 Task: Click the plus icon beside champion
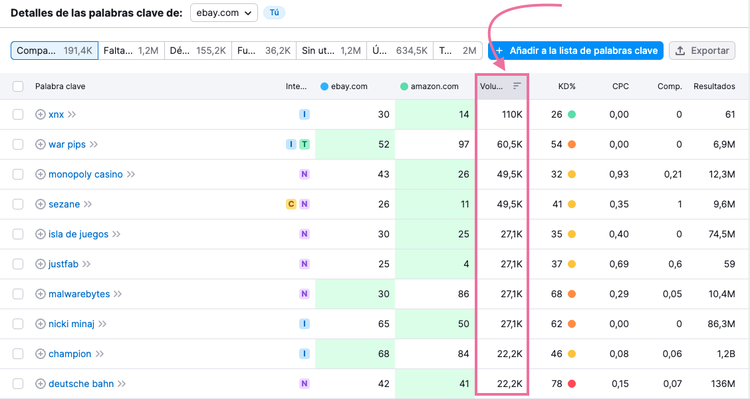click(x=40, y=354)
